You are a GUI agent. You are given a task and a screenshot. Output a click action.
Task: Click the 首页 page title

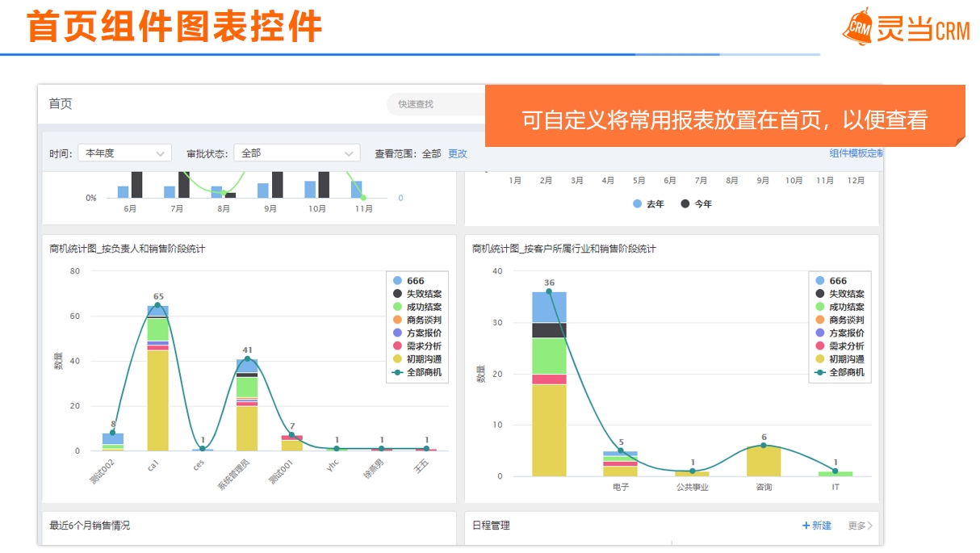61,103
